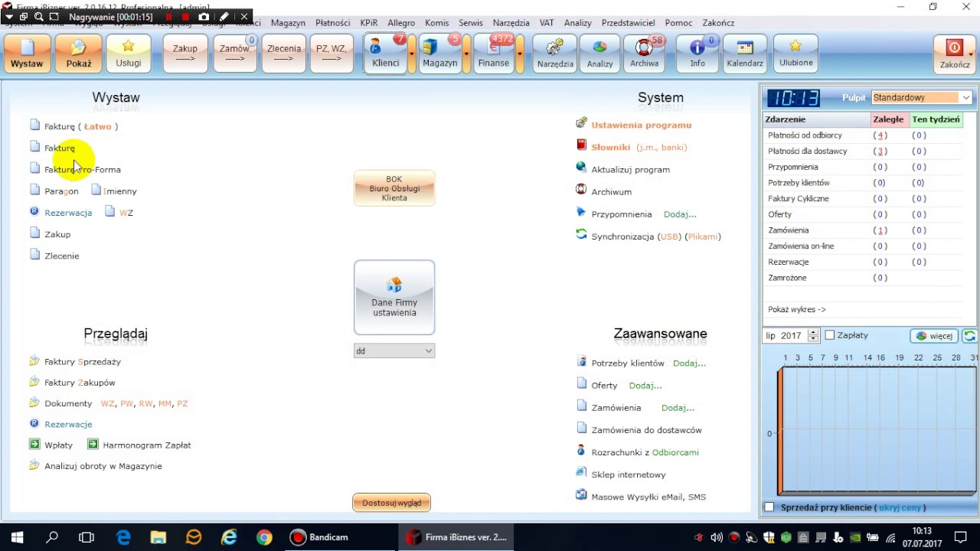
Task: Click the BOK Biuro Obsługi Klienta button
Action: (x=394, y=188)
